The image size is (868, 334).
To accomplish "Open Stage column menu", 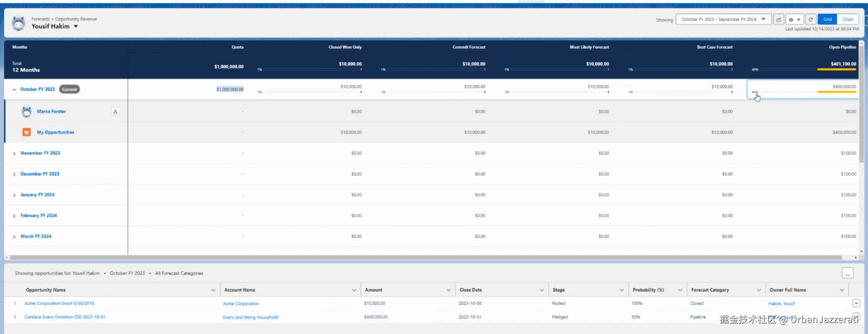I will [622, 290].
